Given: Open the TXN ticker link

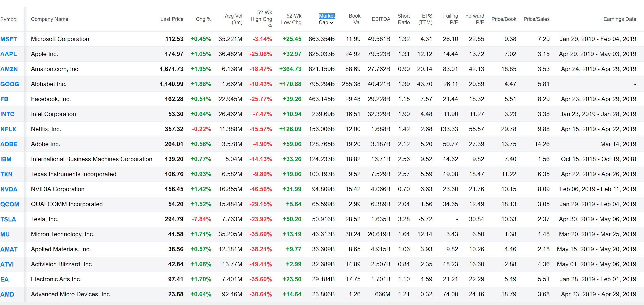Looking at the screenshot, I should pyautogui.click(x=6, y=174).
